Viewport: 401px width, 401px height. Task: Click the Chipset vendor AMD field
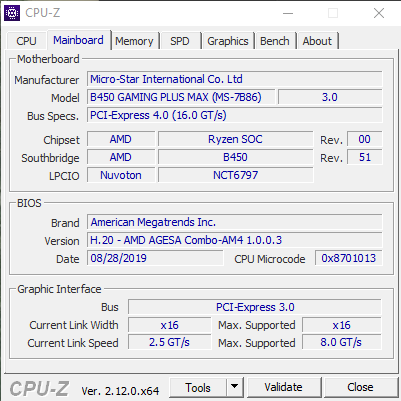click(121, 139)
